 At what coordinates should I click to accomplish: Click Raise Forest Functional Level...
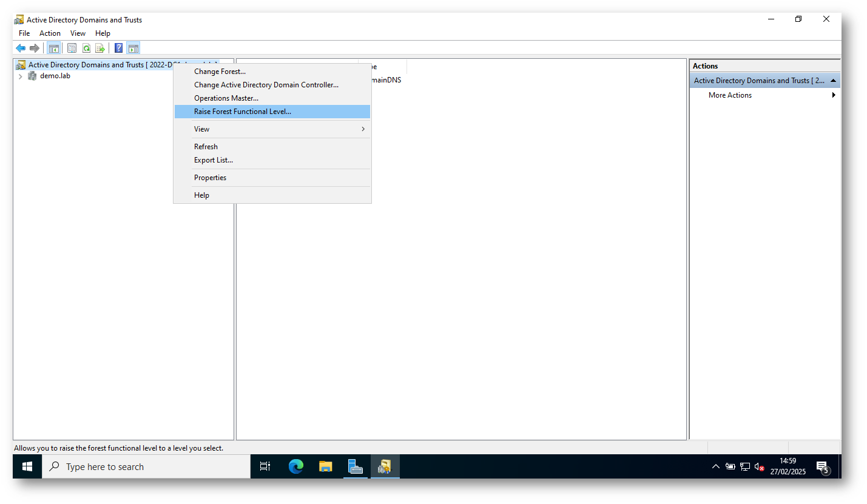(x=272, y=112)
